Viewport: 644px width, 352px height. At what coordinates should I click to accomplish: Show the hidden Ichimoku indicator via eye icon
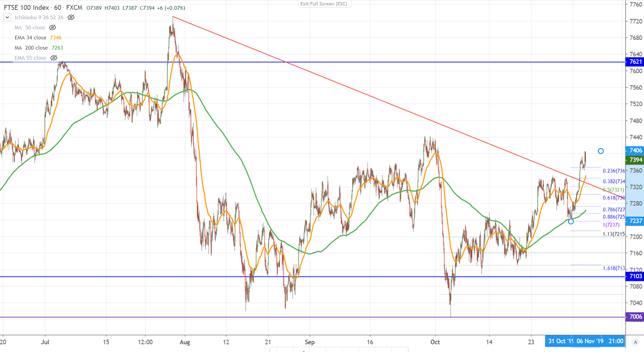(x=71, y=17)
